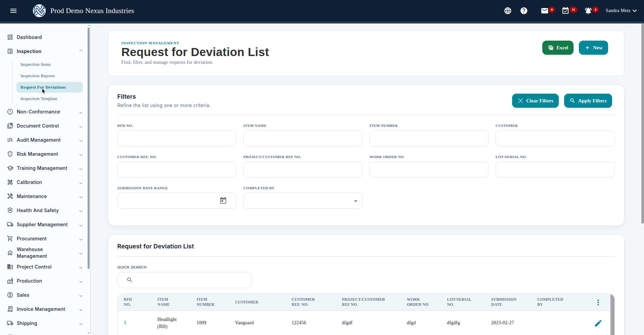
Task: Create a New deviation request
Action: click(x=593, y=48)
